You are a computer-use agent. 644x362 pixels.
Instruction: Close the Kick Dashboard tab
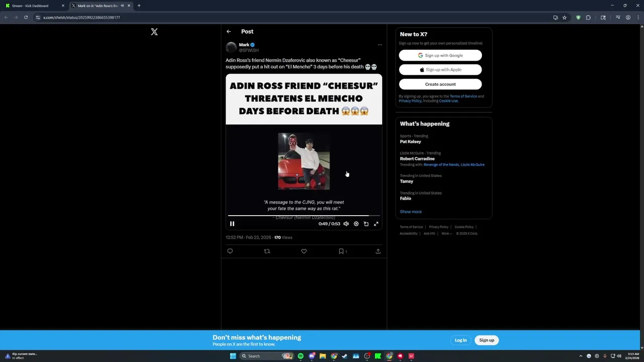tap(63, 6)
